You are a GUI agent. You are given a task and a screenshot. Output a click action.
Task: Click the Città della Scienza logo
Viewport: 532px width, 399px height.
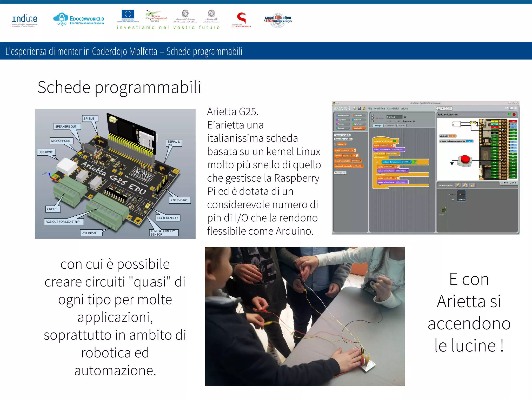click(x=241, y=20)
